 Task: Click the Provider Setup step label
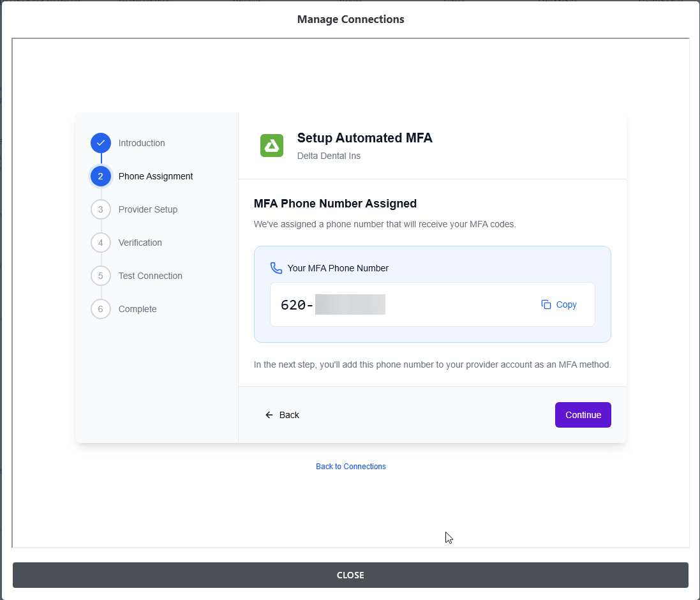point(148,209)
